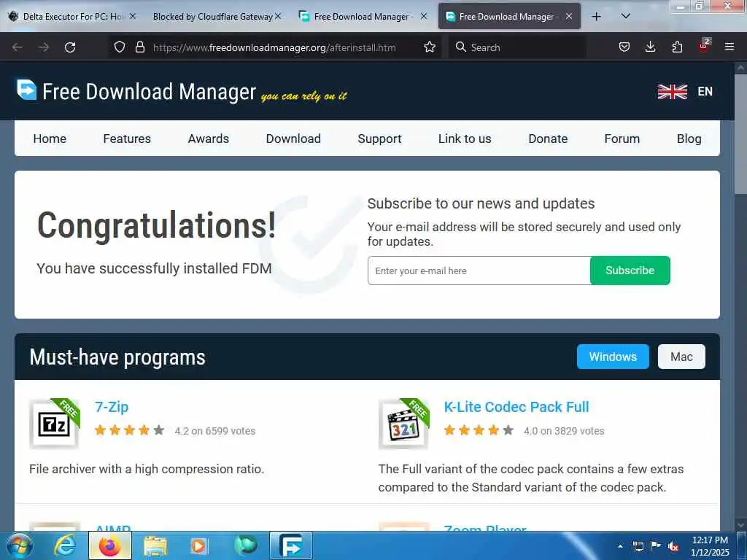Click the e-mail subscription input field
The width and height of the screenshot is (747, 560).
[479, 271]
